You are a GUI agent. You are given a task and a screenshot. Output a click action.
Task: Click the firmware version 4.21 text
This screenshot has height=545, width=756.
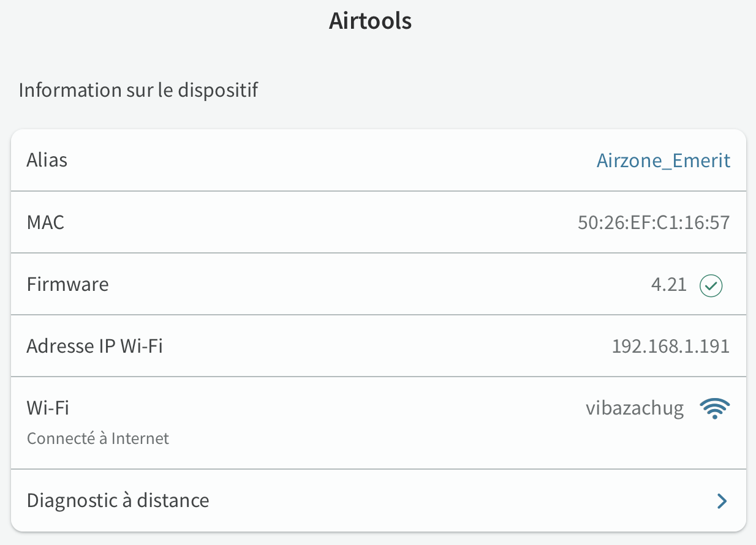(669, 285)
